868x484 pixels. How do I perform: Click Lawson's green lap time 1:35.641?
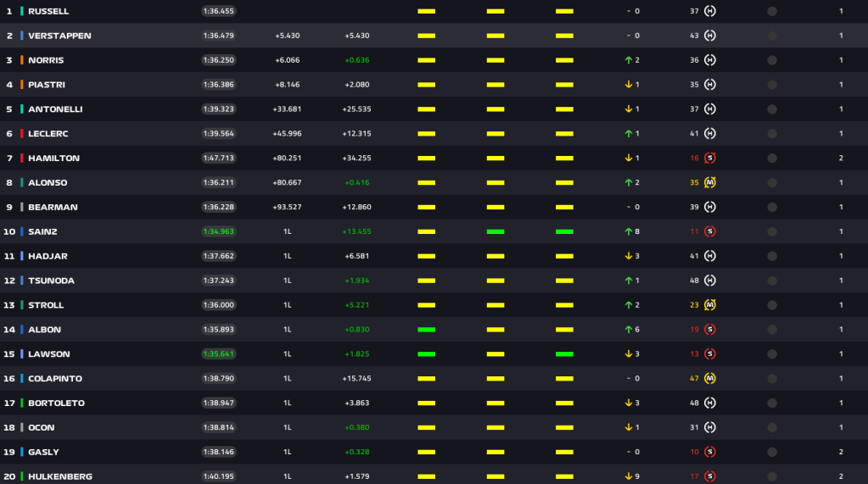[219, 354]
